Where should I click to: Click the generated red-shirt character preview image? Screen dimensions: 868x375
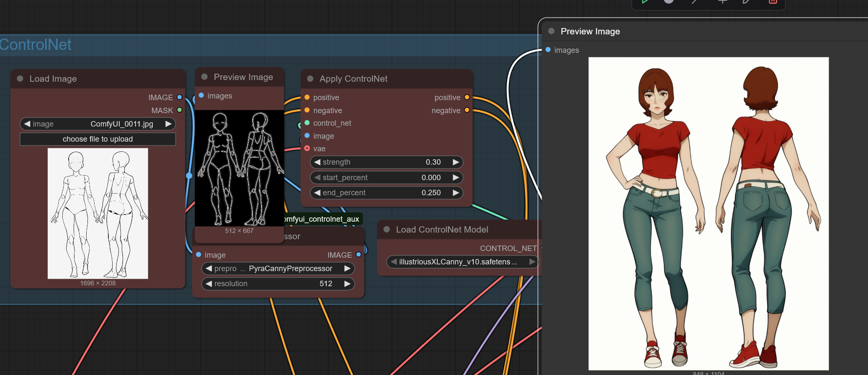708,214
